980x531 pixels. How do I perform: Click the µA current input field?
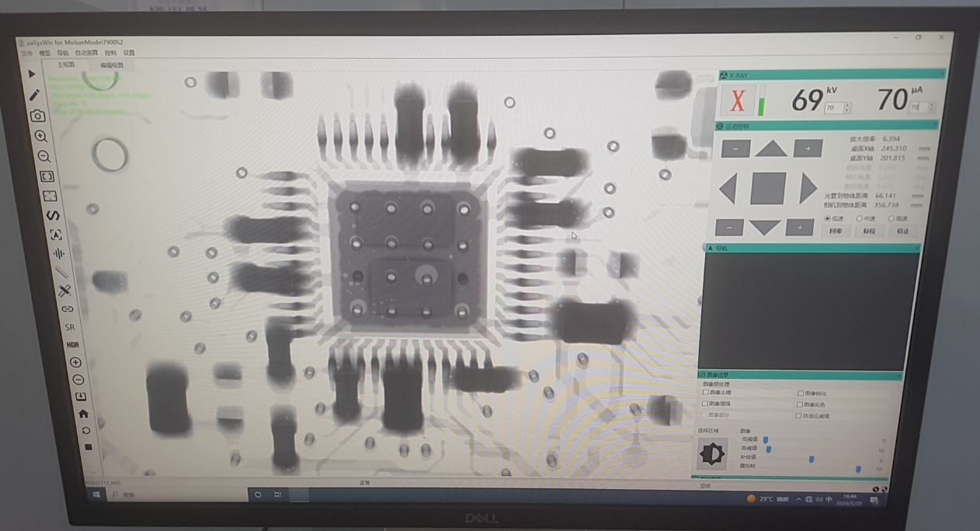click(x=919, y=107)
